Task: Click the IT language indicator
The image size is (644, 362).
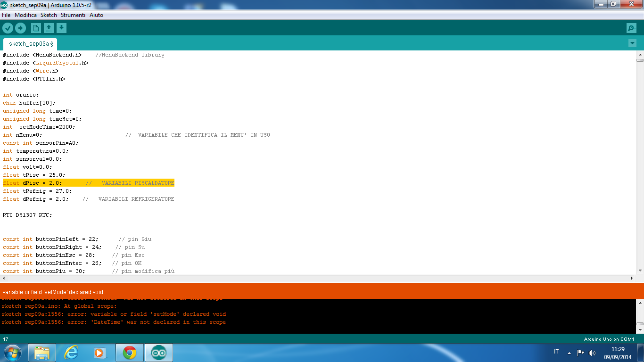Action: 556,352
